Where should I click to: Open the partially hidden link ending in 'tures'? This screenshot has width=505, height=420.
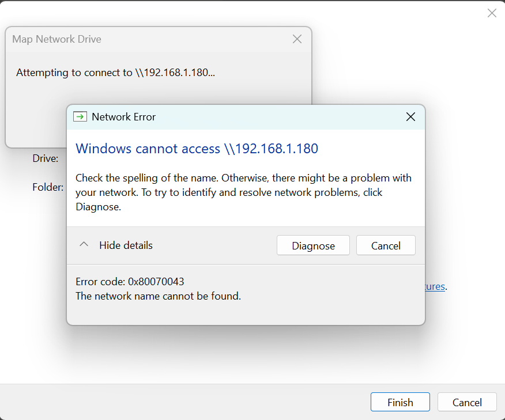click(x=435, y=286)
